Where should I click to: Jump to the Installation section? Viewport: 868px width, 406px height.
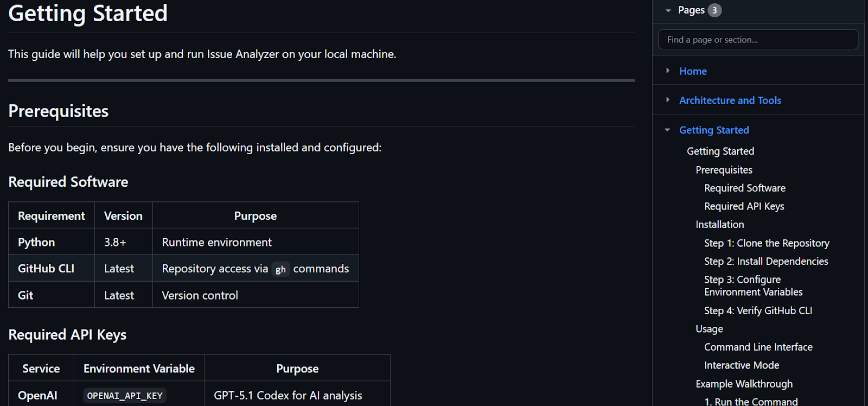[x=719, y=224]
